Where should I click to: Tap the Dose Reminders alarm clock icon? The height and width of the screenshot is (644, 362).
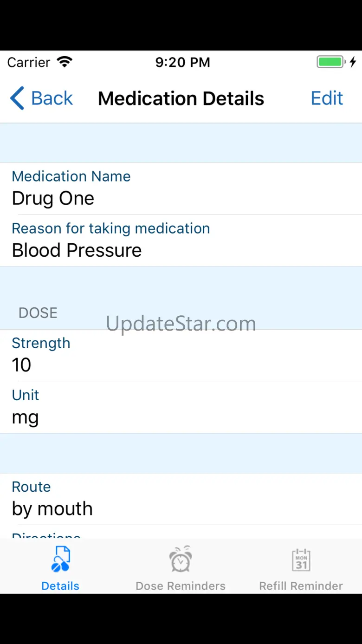click(180, 559)
